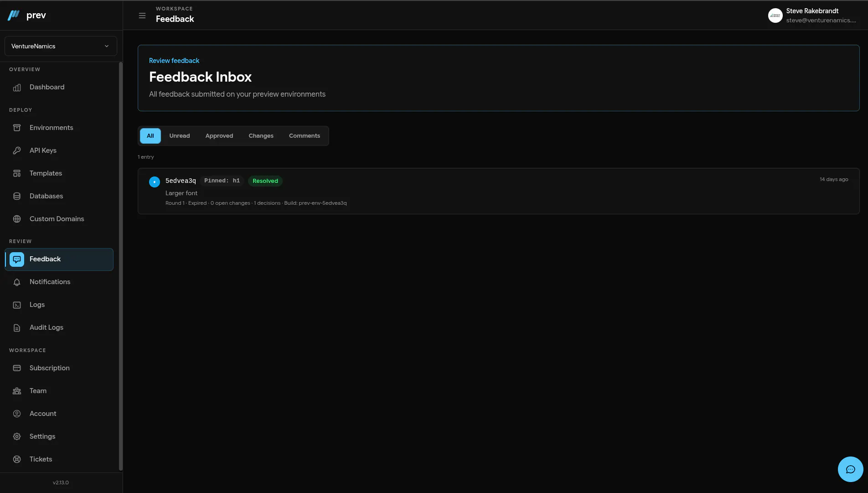Click the Resolved status badge
The height and width of the screenshot is (493, 868).
(x=265, y=181)
